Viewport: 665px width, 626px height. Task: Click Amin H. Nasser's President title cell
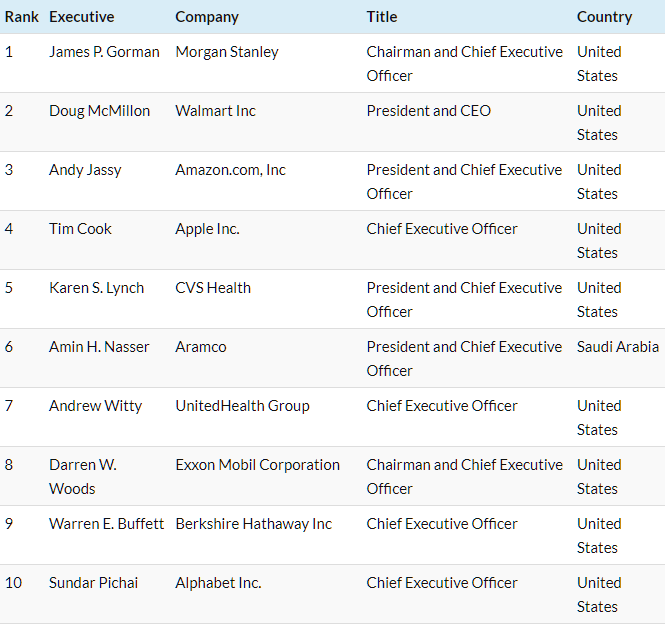pos(464,358)
